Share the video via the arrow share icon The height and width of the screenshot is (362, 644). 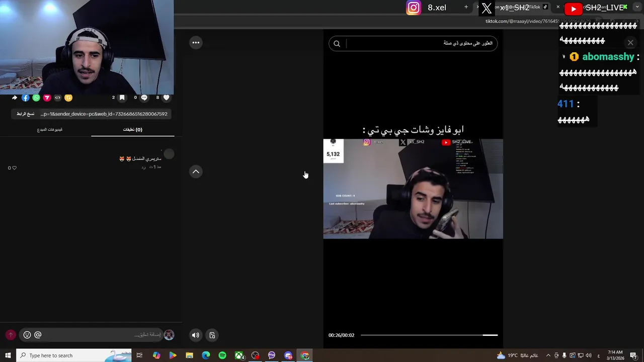coord(15,98)
